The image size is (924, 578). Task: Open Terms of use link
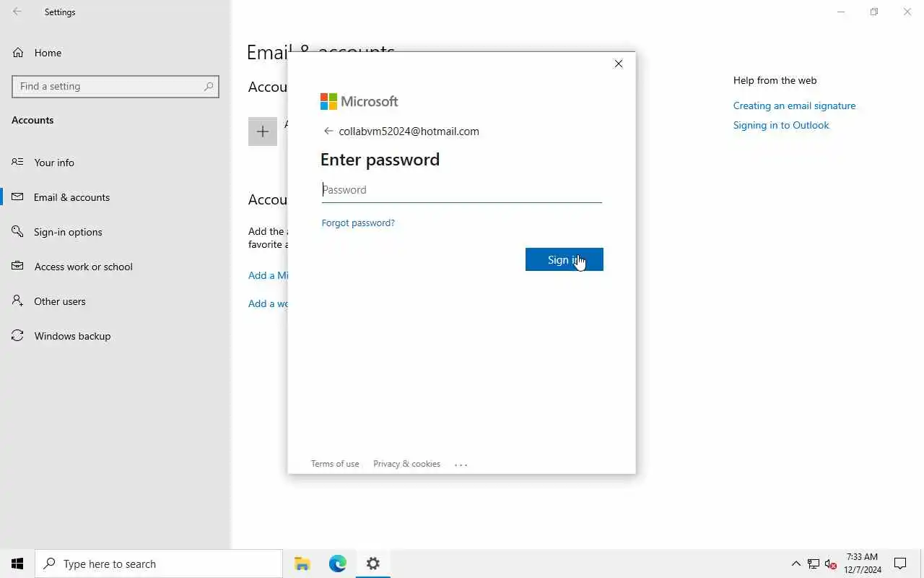[335, 464]
